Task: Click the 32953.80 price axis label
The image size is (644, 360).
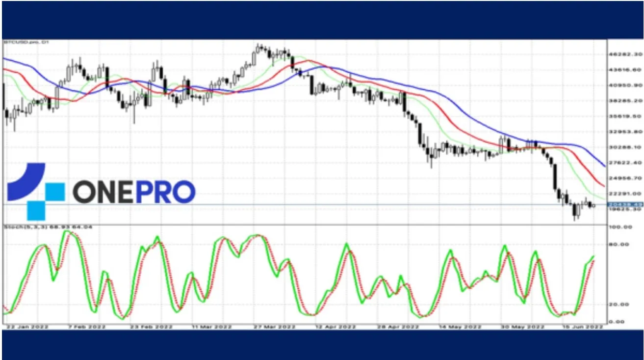Action: coord(625,132)
